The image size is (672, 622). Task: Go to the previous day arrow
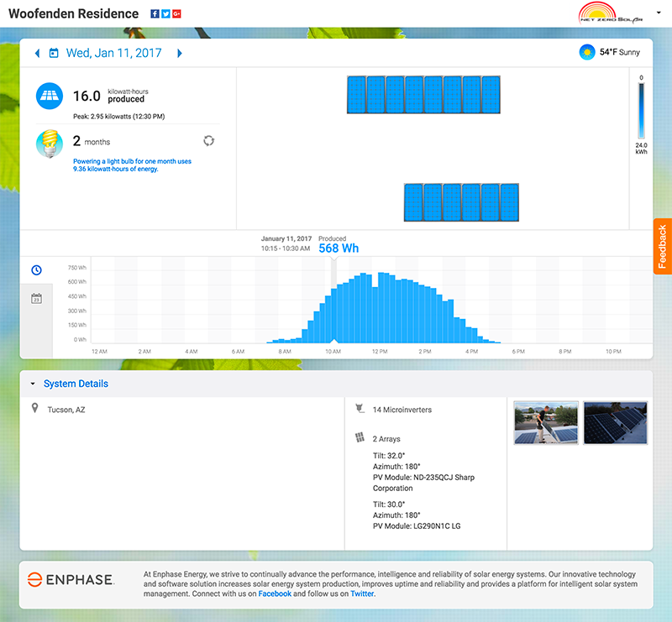pos(37,53)
